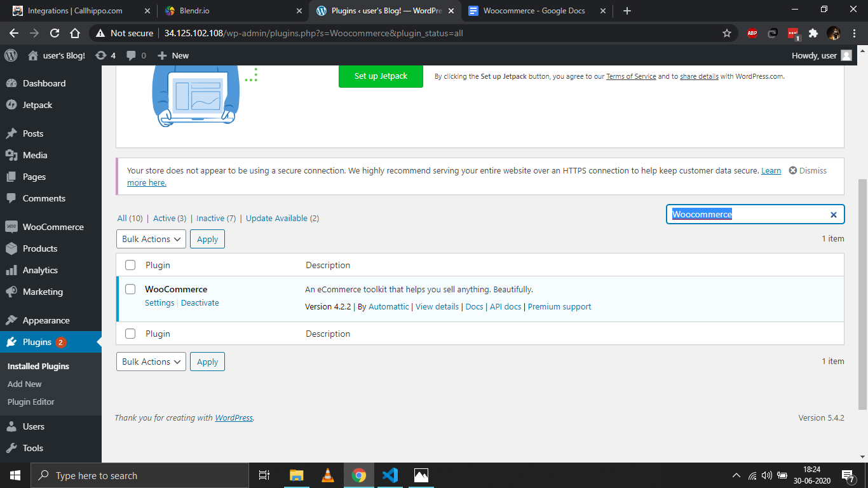Open VLC from the taskbar
The width and height of the screenshot is (868, 488).
click(328, 475)
